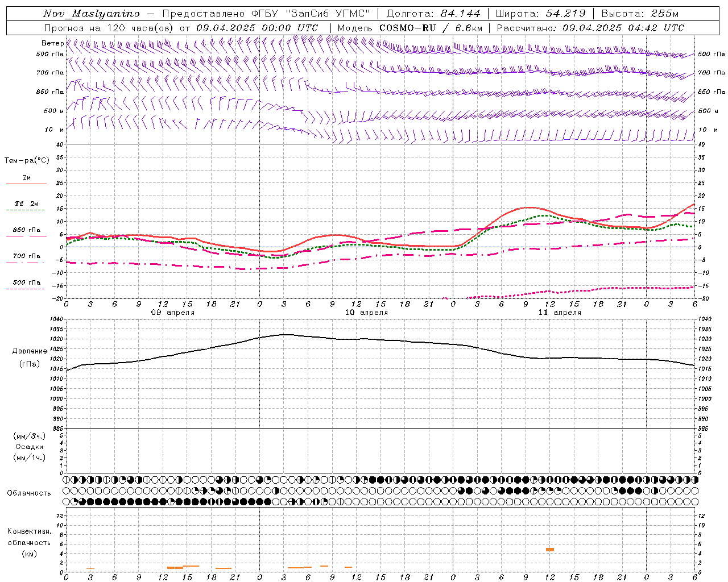
Task: Click the forecast start time 09.04.2025 00:00 UTC
Action: 257,28
